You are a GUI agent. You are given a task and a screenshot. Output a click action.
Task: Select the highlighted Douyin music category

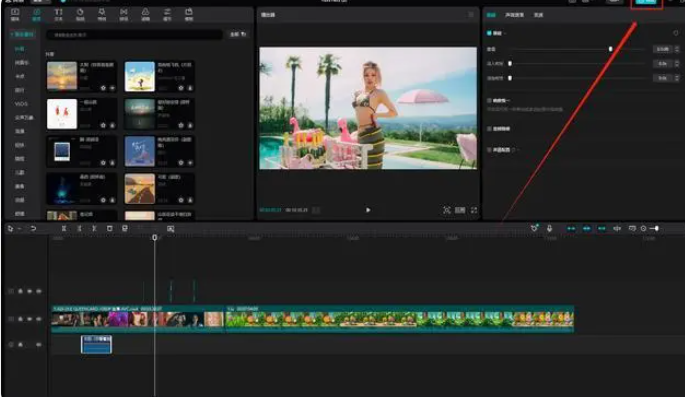coord(20,49)
